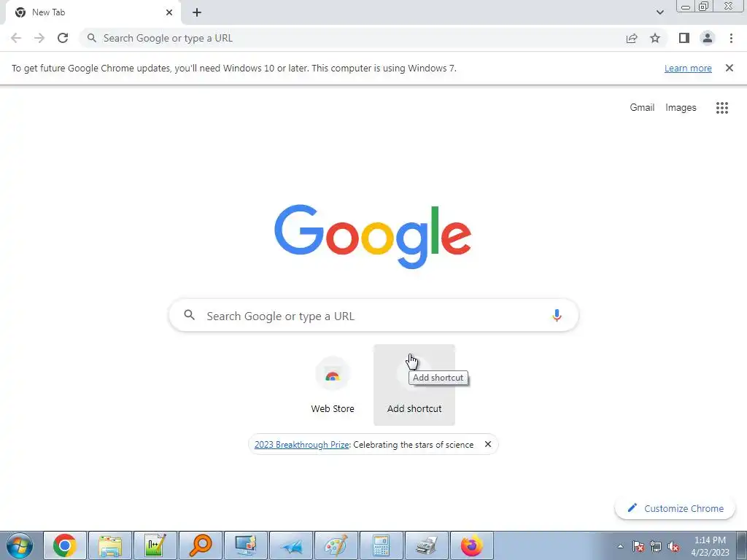
Task: Click the forward navigation arrow
Action: click(39, 38)
